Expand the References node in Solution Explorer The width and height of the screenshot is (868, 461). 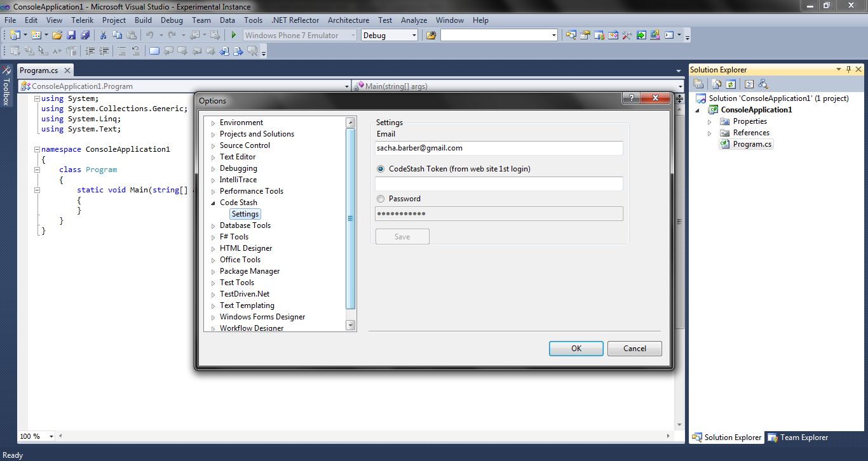coord(710,133)
